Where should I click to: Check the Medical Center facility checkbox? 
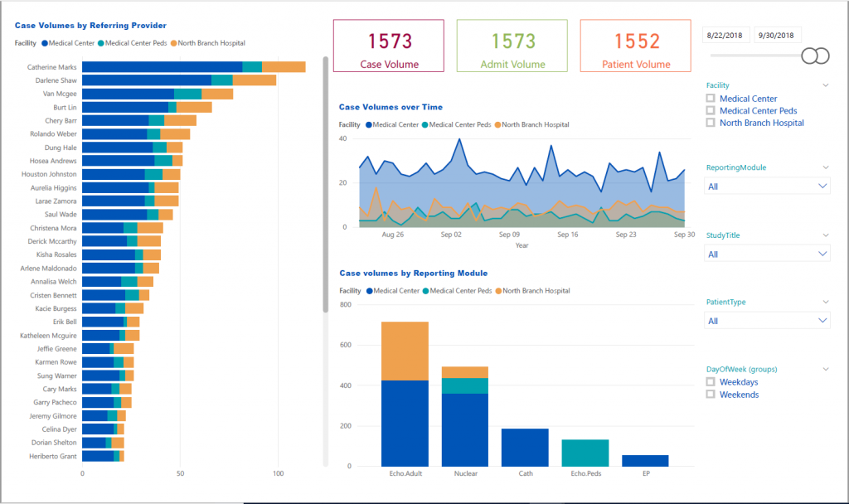click(x=711, y=98)
